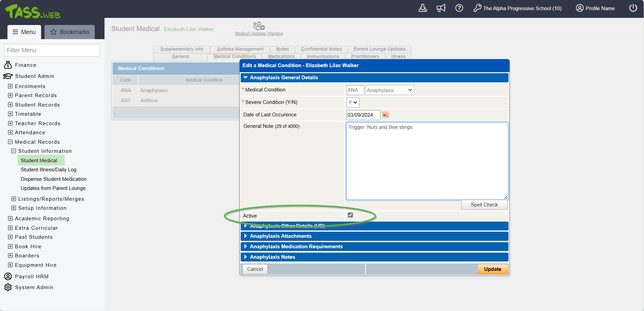Open the Asthma Management tab
The height and width of the screenshot is (311, 644).
[240, 49]
